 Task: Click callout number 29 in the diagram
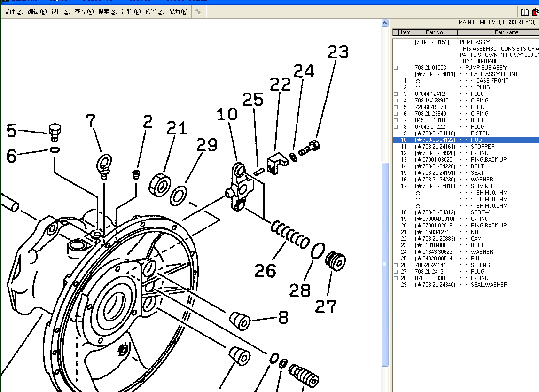(207, 145)
